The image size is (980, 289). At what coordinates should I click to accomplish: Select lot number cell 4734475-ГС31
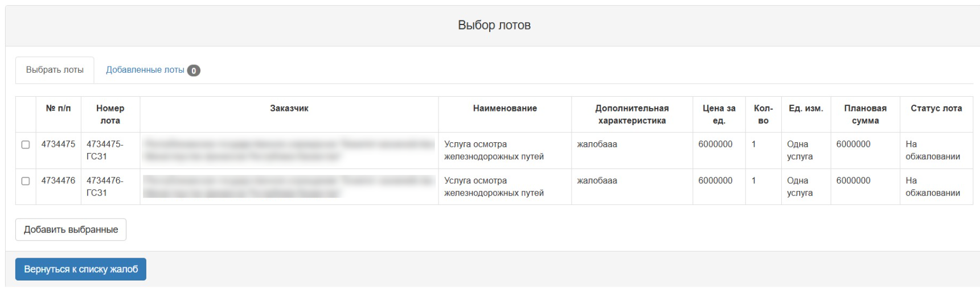[105, 150]
